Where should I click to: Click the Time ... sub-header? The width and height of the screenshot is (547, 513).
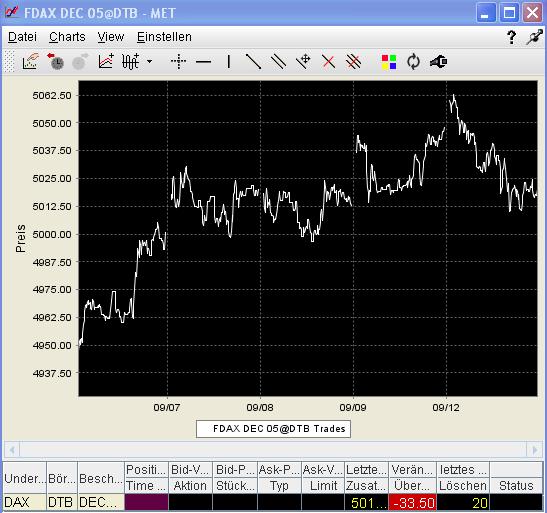pos(146,485)
